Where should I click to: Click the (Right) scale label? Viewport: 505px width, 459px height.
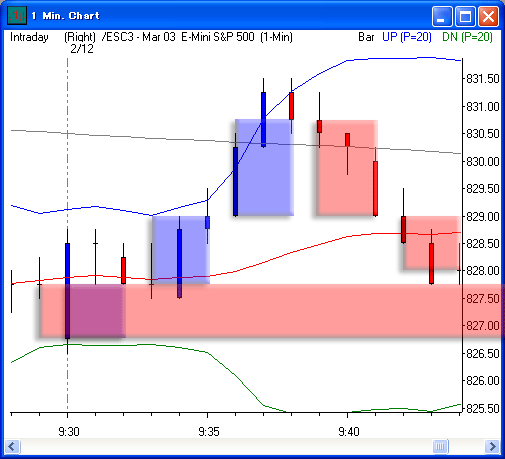[80, 37]
